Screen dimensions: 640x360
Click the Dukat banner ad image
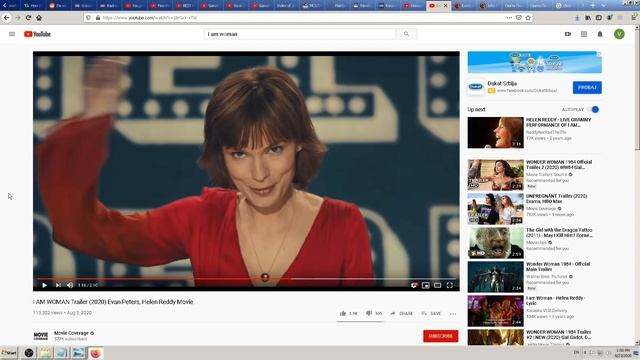(x=534, y=62)
